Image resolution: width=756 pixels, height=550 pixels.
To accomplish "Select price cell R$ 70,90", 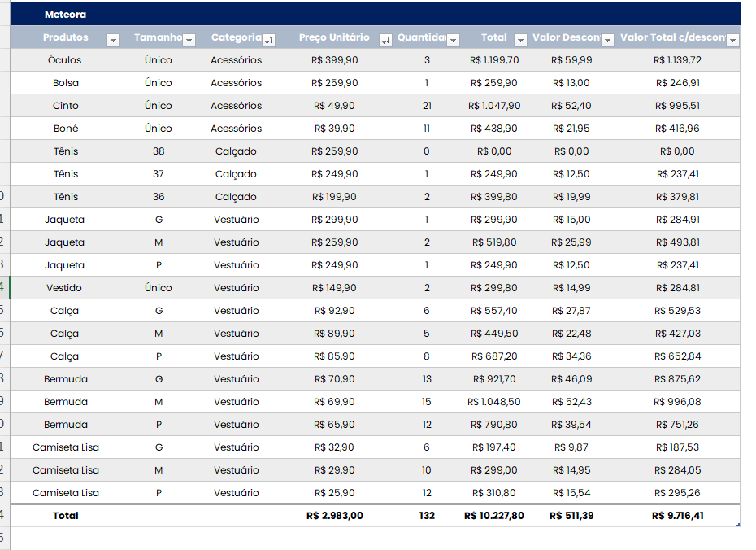I will tap(334, 378).
